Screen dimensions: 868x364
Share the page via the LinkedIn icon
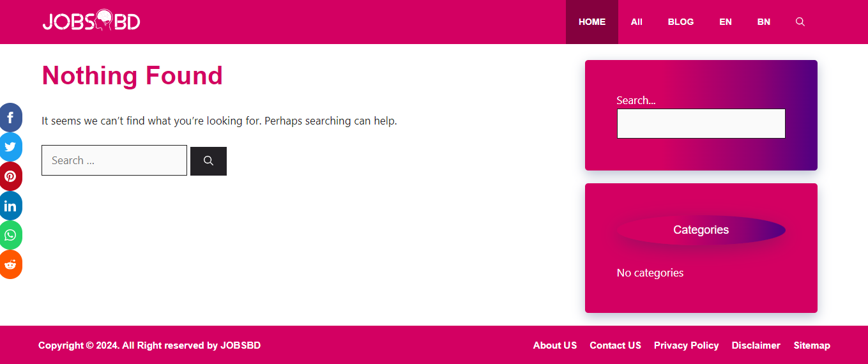[x=10, y=206]
